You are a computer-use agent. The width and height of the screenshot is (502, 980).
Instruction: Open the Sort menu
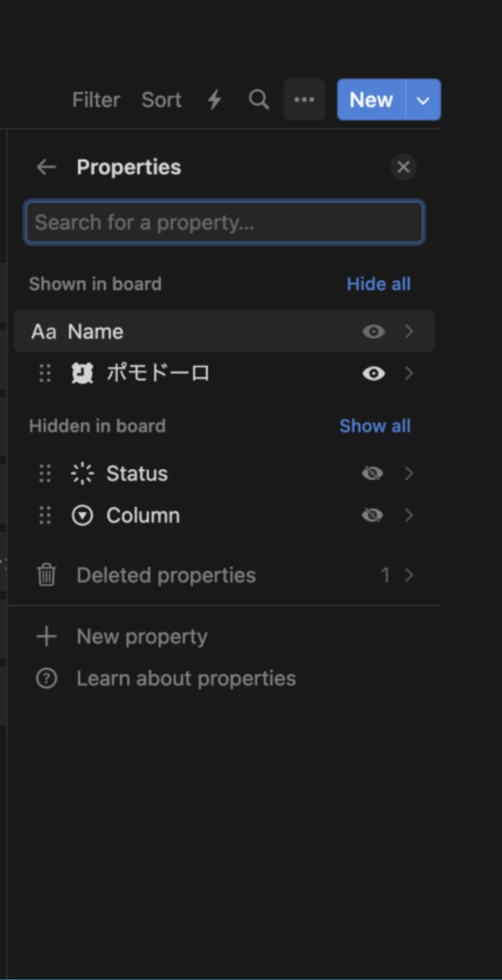pyautogui.click(x=161, y=100)
